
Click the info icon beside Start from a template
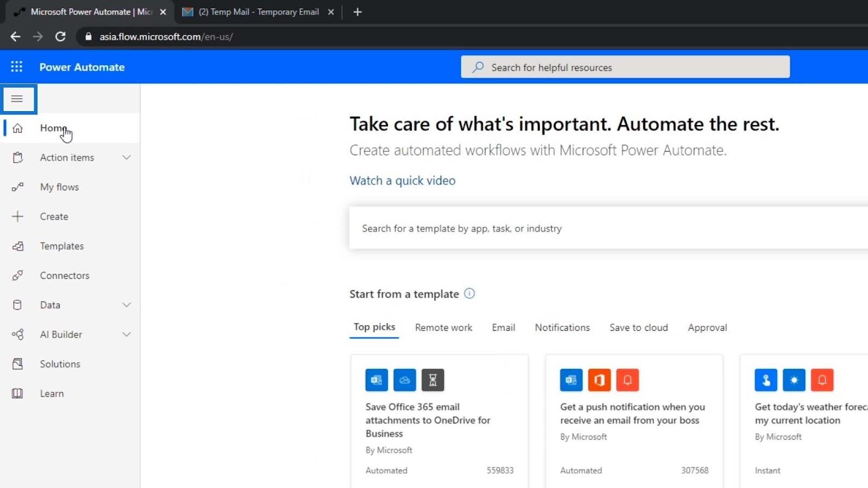coord(469,293)
